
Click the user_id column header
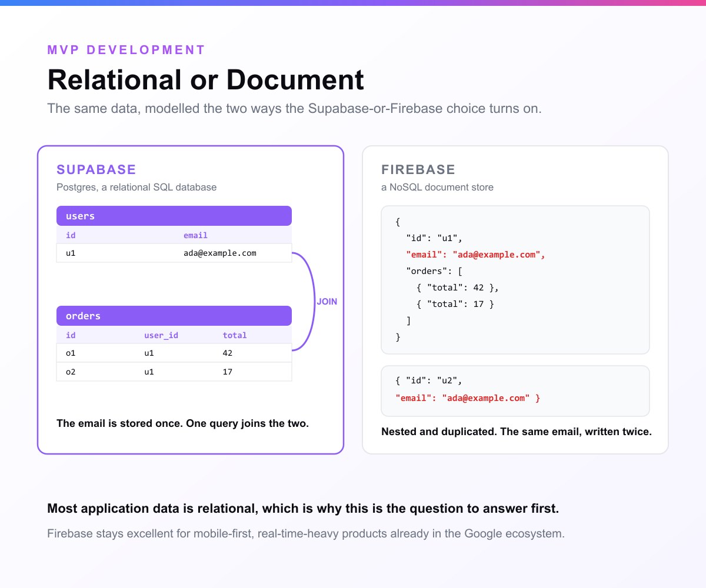[161, 335]
